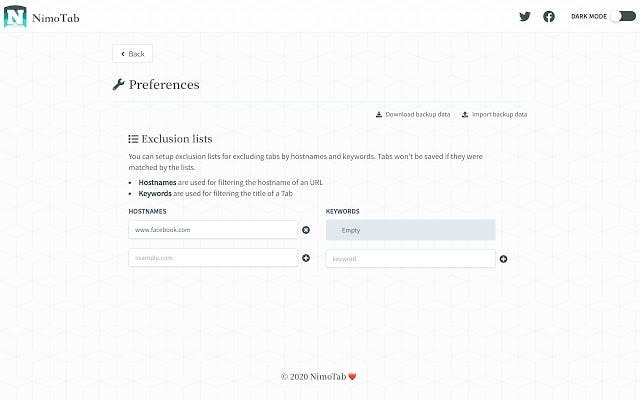Click the Empty keywords placeholder box

pyautogui.click(x=411, y=230)
